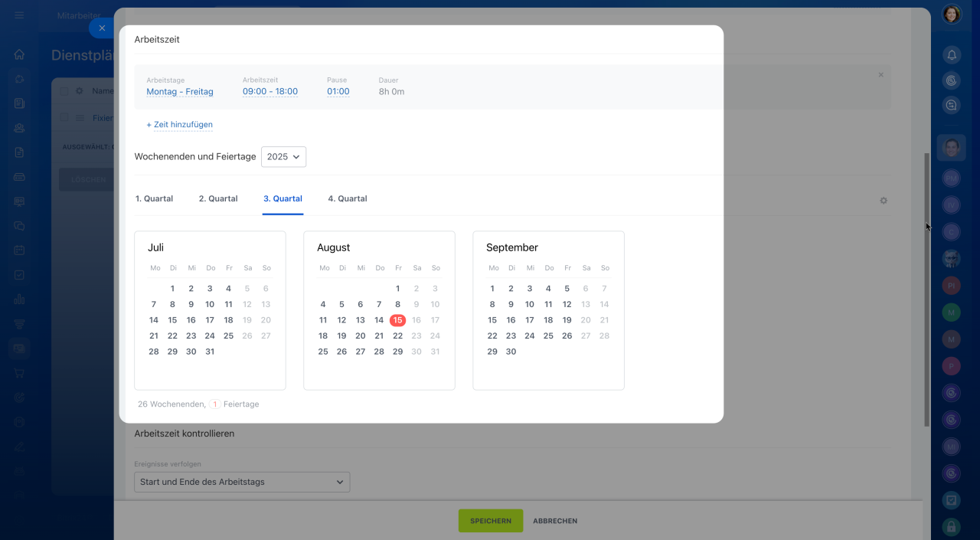
Task: Click the July month title
Action: (155, 247)
